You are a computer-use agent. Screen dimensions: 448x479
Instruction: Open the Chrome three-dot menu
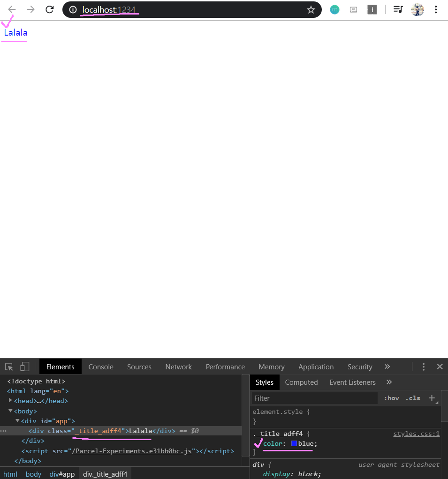436,9
